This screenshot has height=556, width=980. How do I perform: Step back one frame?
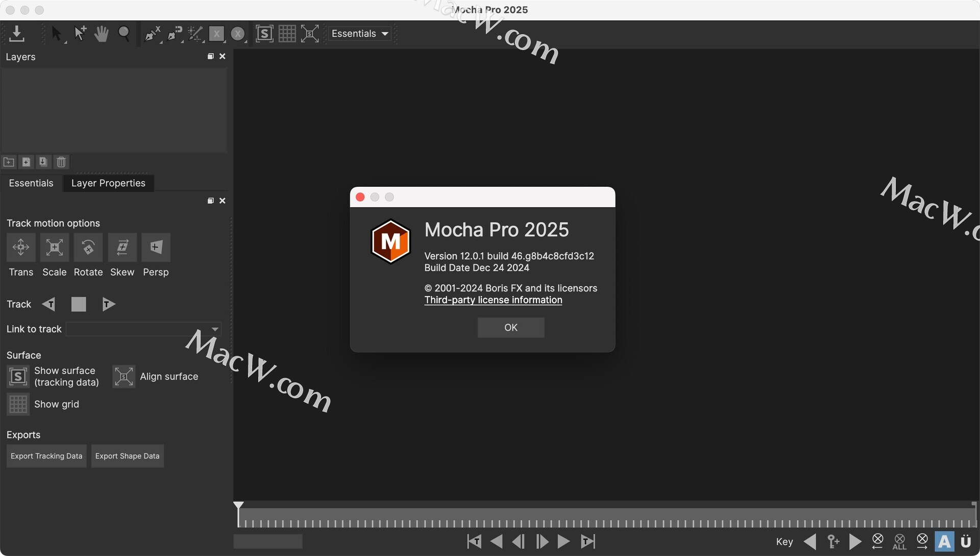(x=519, y=541)
